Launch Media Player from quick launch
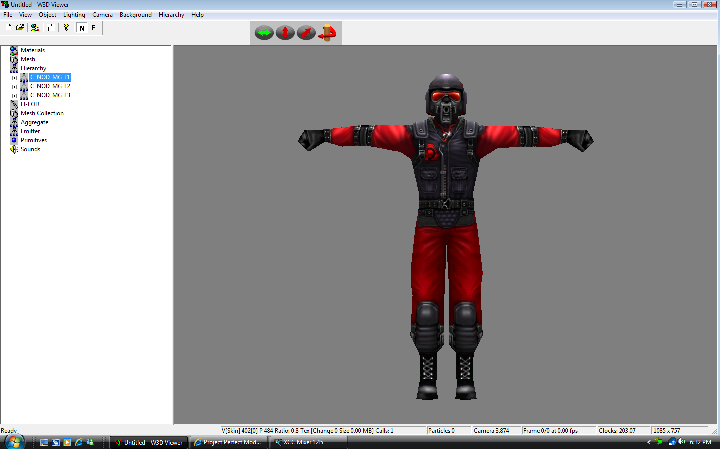The height and width of the screenshot is (449, 720). 67,443
